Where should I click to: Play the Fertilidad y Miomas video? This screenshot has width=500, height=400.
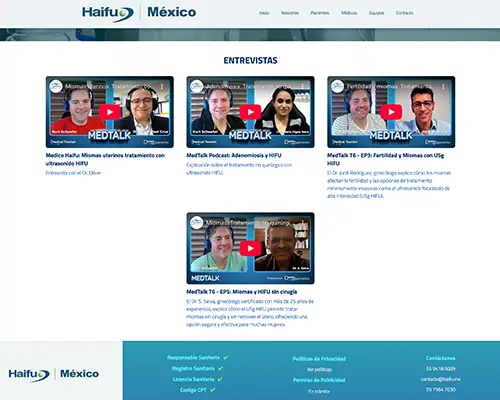tap(391, 112)
